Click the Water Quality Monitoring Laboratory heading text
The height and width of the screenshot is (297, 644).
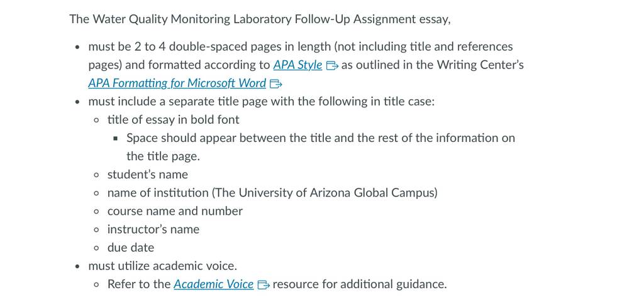(260, 19)
